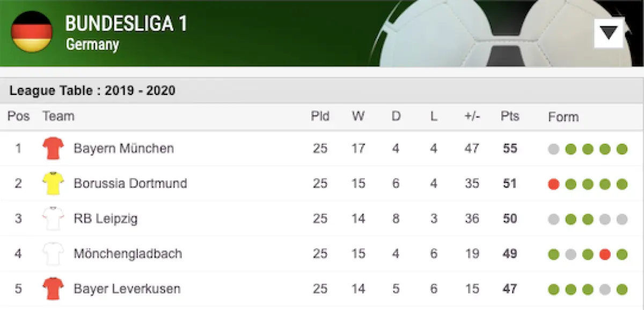
Task: Click Borussia Dortmund yellow jersey icon
Action: pos(53,183)
